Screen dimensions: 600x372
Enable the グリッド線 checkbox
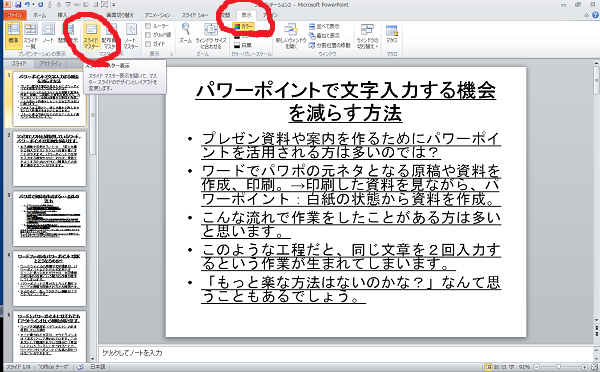point(148,35)
